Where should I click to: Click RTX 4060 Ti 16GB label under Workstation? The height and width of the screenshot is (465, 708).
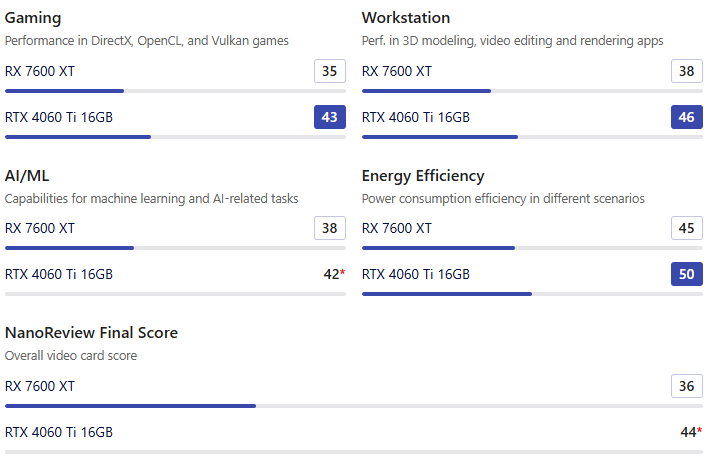point(415,117)
